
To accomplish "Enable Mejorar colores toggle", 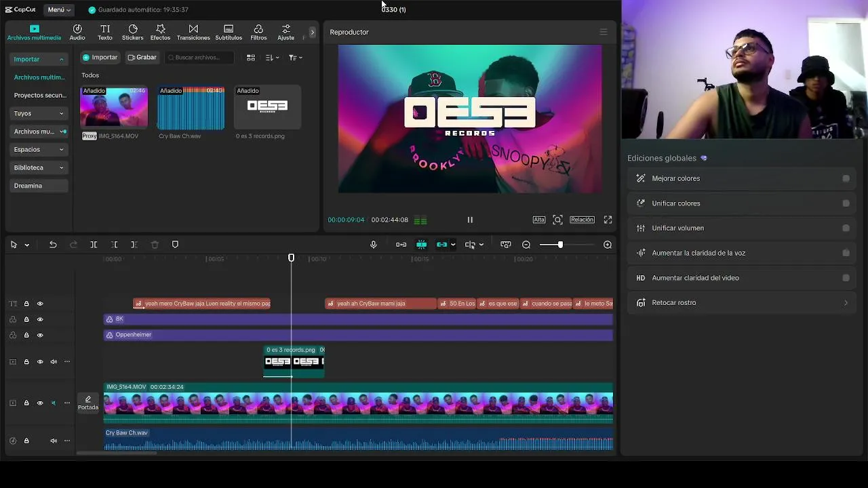I will click(x=846, y=178).
